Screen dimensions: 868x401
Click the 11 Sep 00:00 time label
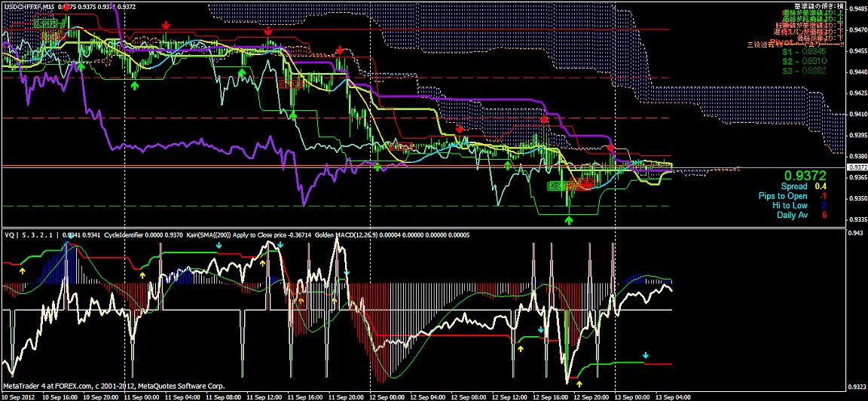pyautogui.click(x=143, y=396)
